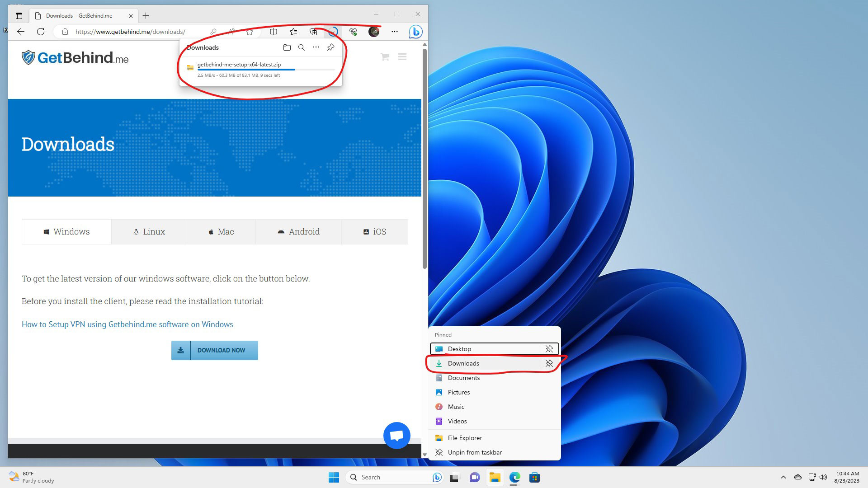Select the Mac platform tab
The height and width of the screenshot is (488, 868).
222,232
